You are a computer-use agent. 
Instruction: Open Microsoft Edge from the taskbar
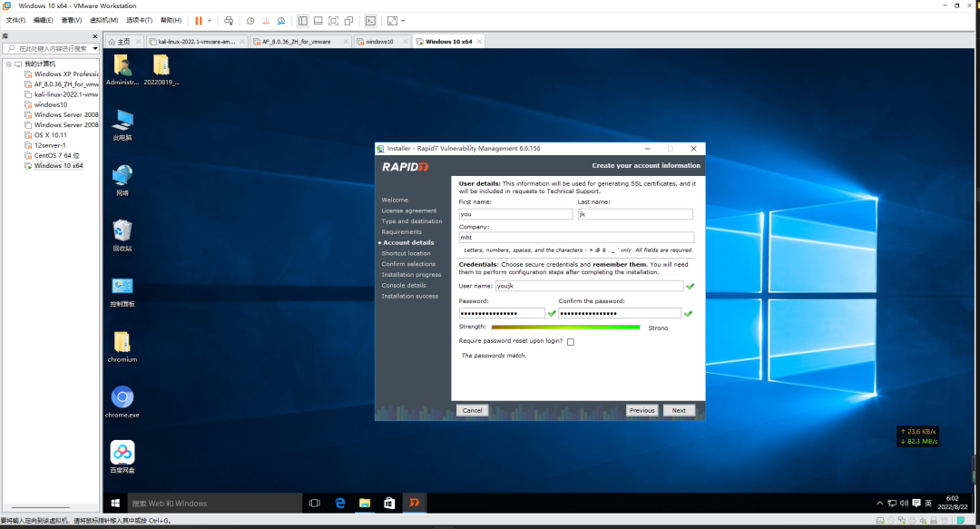click(340, 504)
